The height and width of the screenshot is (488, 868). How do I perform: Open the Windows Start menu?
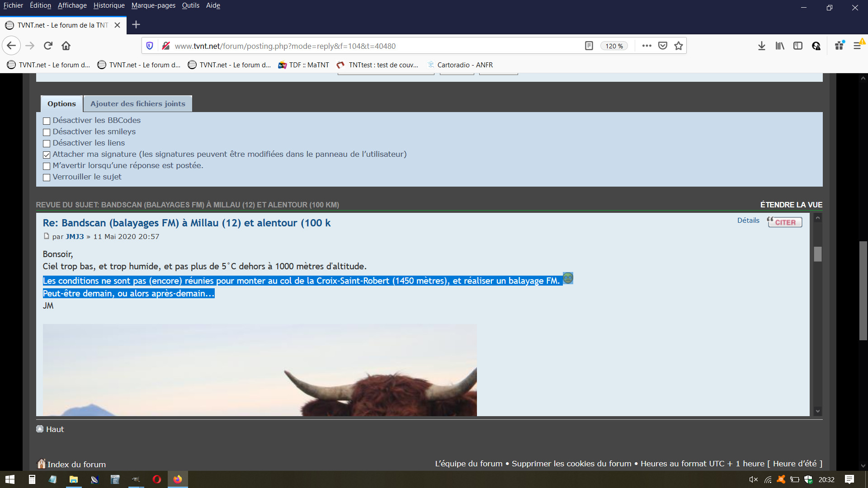pyautogui.click(x=10, y=479)
